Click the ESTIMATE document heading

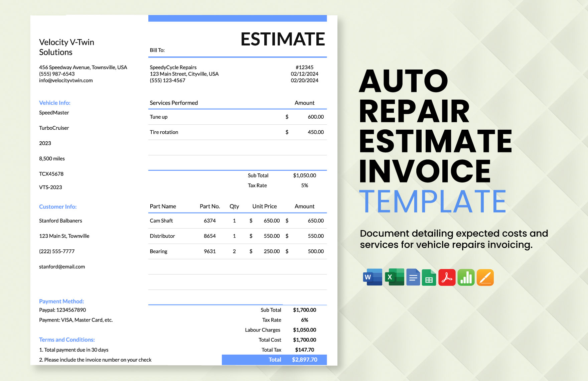coord(283,39)
